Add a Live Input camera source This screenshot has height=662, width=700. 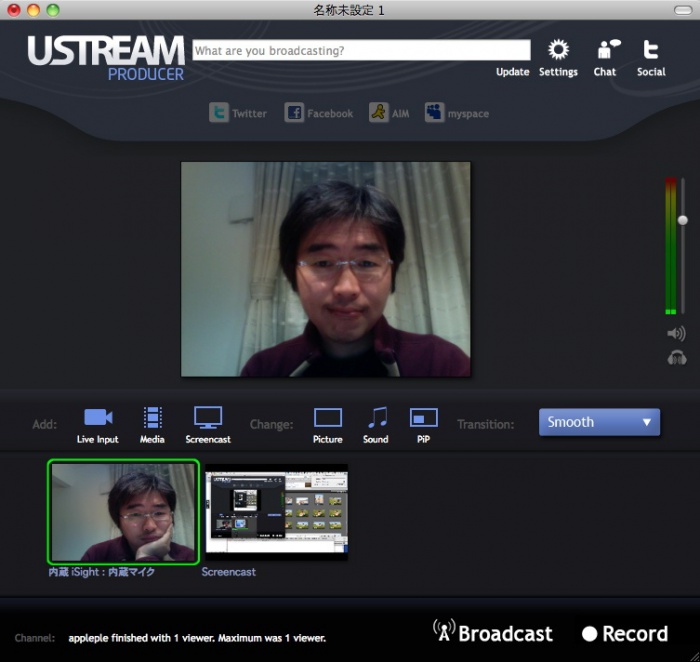click(98, 417)
